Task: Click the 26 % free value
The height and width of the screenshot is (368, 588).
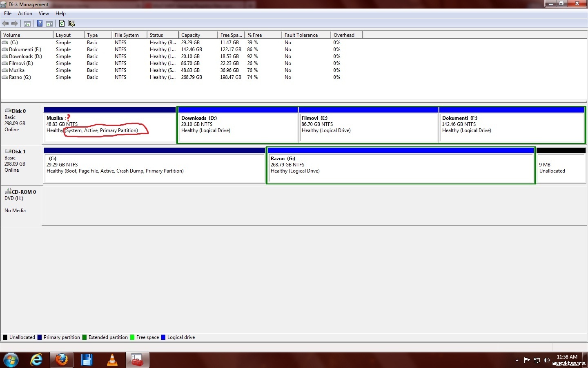Action: point(252,63)
